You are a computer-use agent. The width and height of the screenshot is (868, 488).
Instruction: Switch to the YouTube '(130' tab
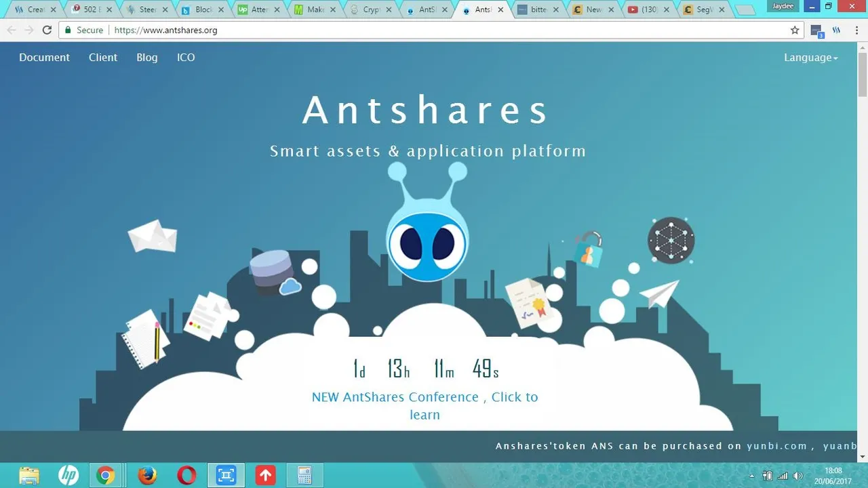[649, 9]
